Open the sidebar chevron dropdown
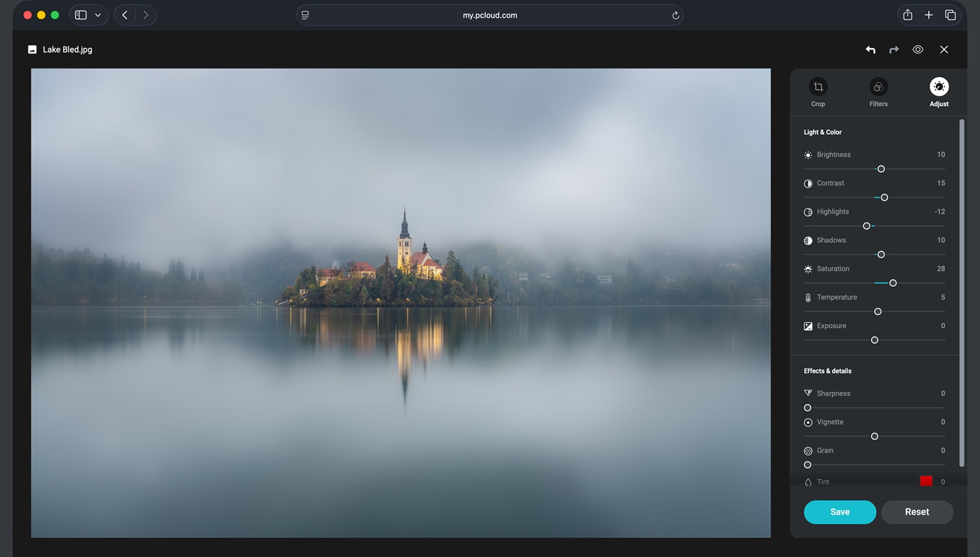Viewport: 980px width, 557px height. click(x=97, y=15)
